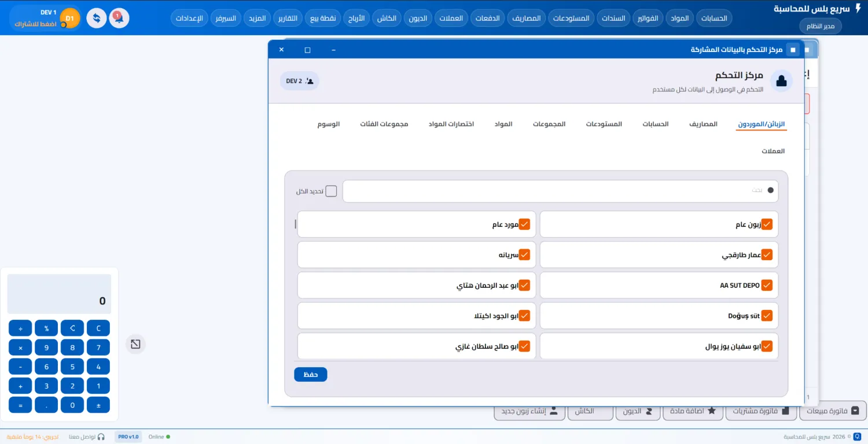This screenshot has height=444, width=868.
Task: Click the headset icon beside تواصل معنا
Action: point(101,436)
